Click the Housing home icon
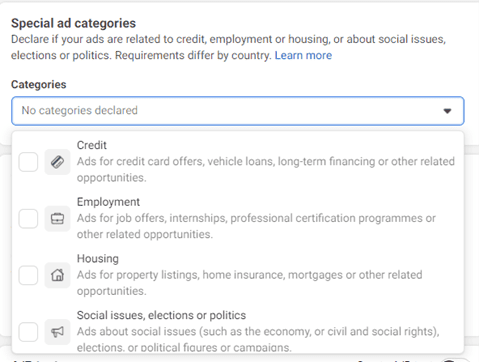The width and height of the screenshot is (479, 362). pos(57,275)
